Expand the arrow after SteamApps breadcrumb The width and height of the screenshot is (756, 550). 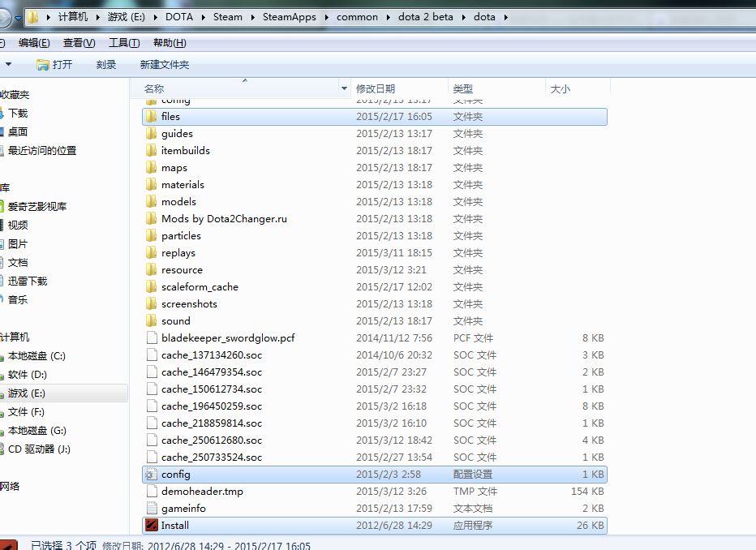[x=326, y=17]
